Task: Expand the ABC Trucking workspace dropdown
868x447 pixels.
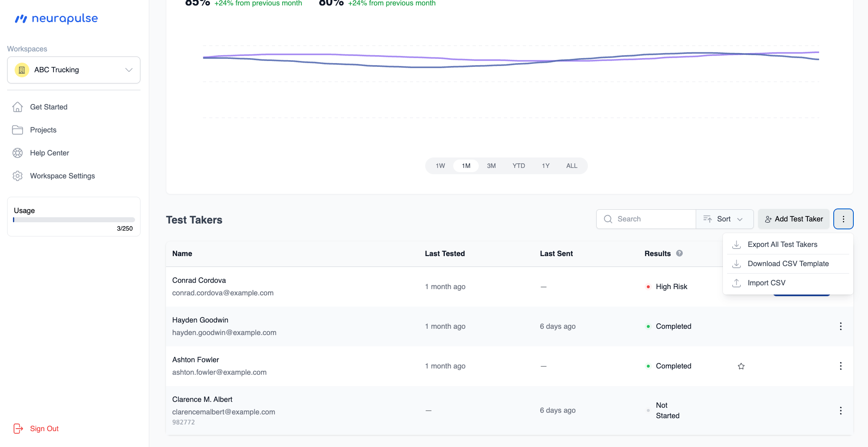Action: pyautogui.click(x=74, y=70)
